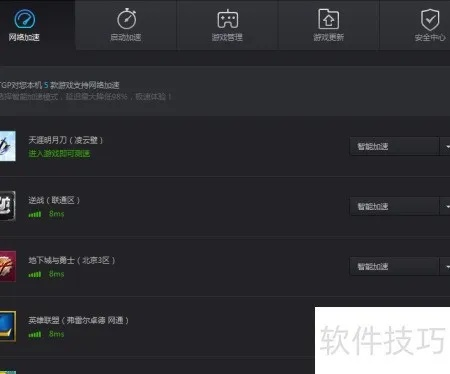The image size is (450, 374).
Task: Select the 逆战（联通区）title
Action: [54, 200]
